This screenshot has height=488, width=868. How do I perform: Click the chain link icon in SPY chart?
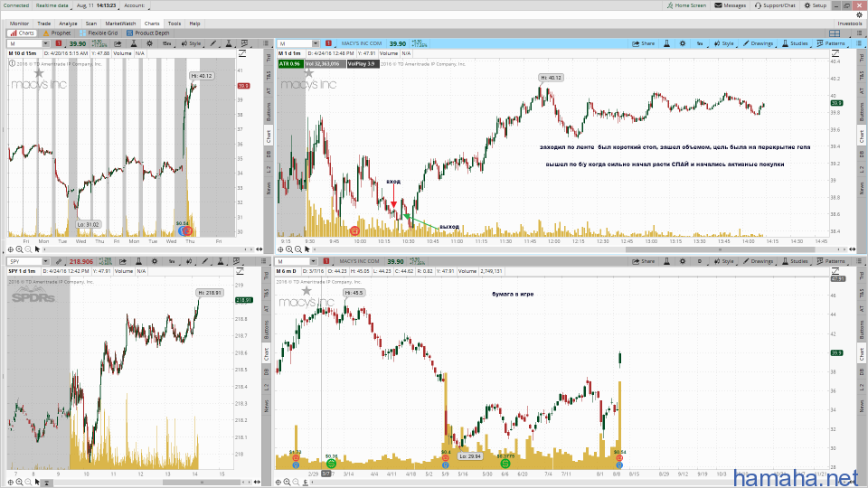tap(59, 261)
